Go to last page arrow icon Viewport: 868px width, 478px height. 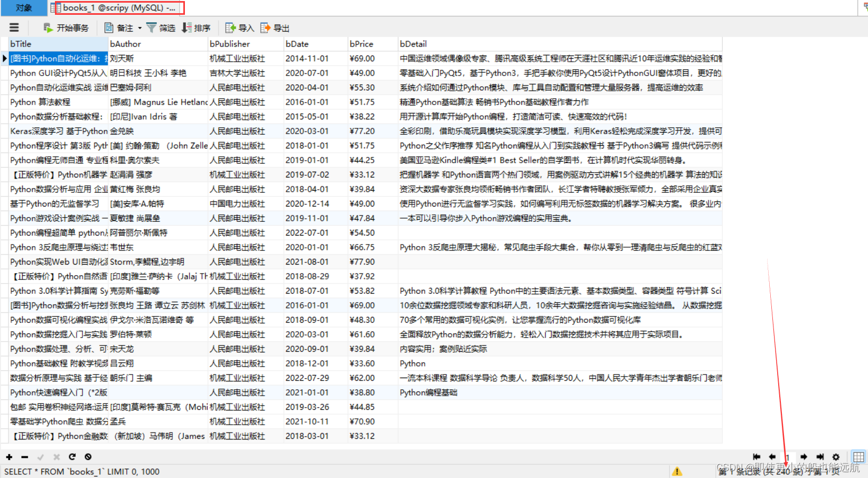[x=820, y=457]
